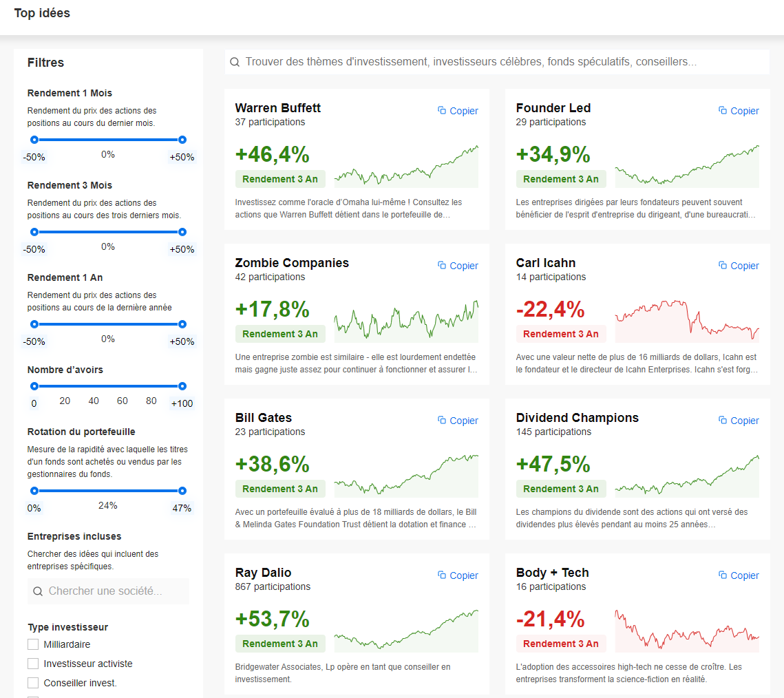The image size is (784, 698).
Task: Focus the investment themes search field
Action: (497, 62)
